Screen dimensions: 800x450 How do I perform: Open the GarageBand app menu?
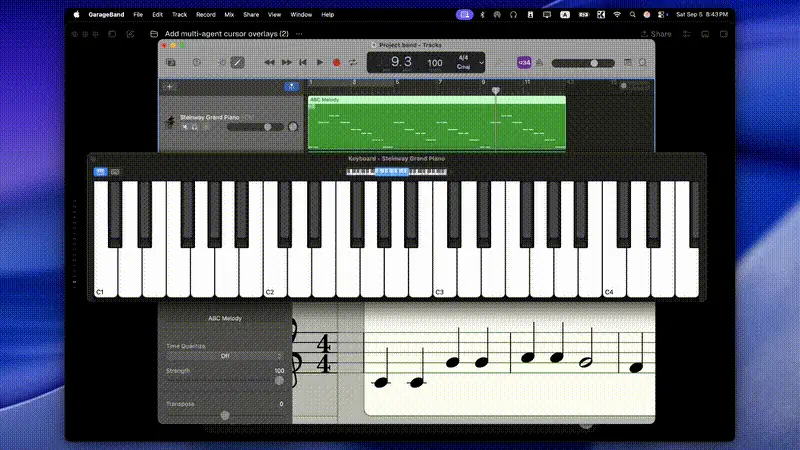(106, 15)
